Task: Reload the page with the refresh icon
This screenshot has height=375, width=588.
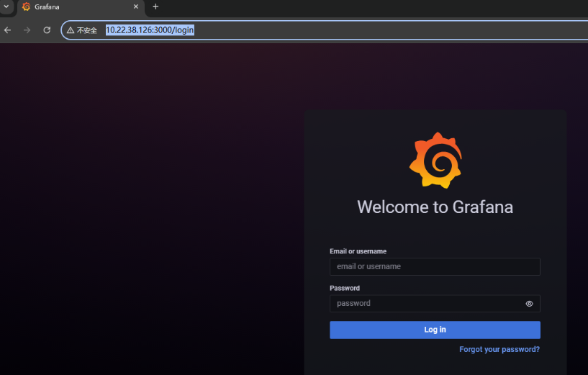Action: coord(47,30)
